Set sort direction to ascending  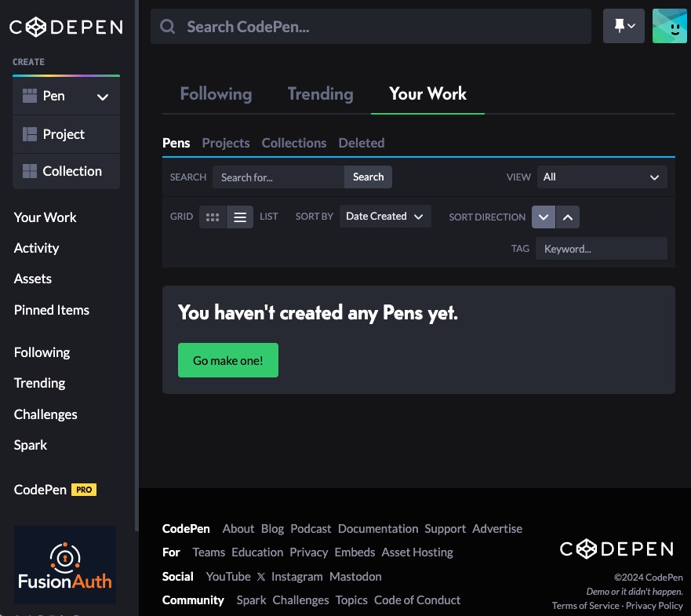coord(568,217)
